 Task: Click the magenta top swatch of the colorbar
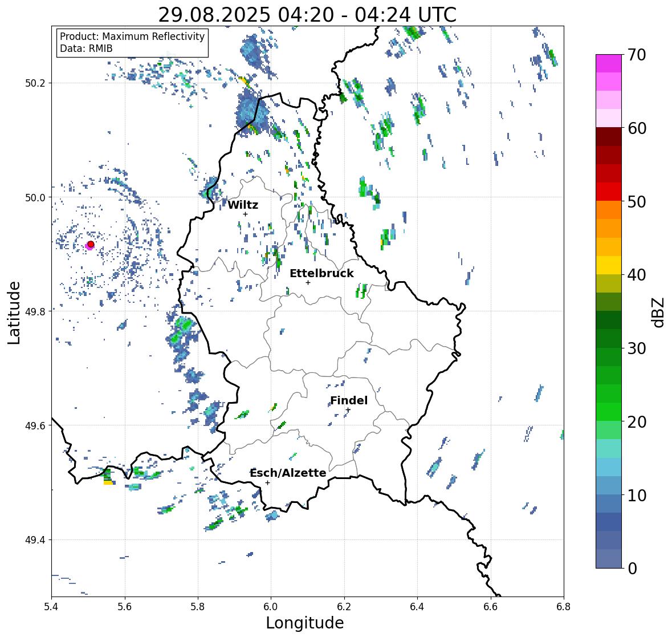pyautogui.click(x=609, y=63)
